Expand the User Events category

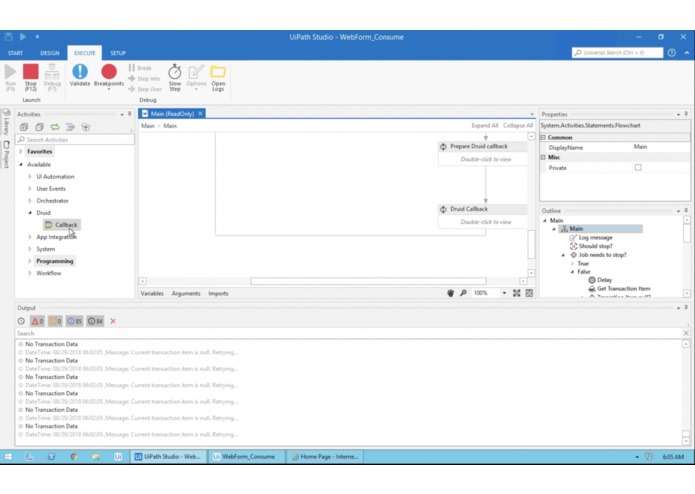point(30,188)
